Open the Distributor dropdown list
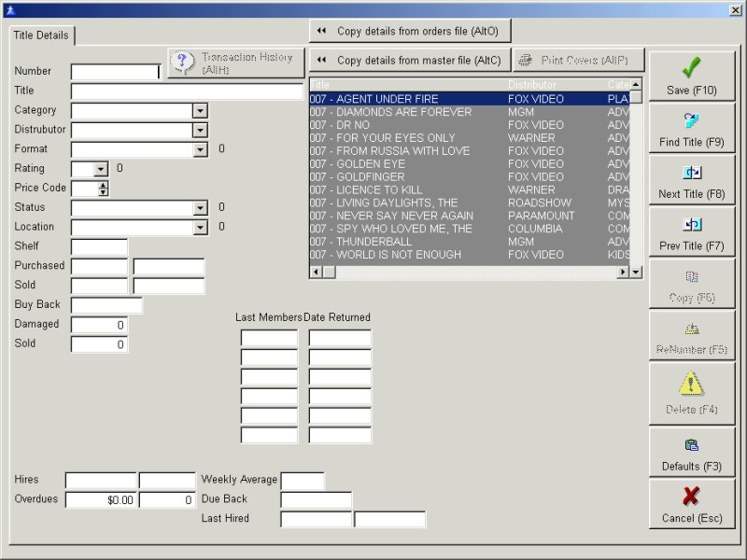747x560 pixels. pos(199,130)
